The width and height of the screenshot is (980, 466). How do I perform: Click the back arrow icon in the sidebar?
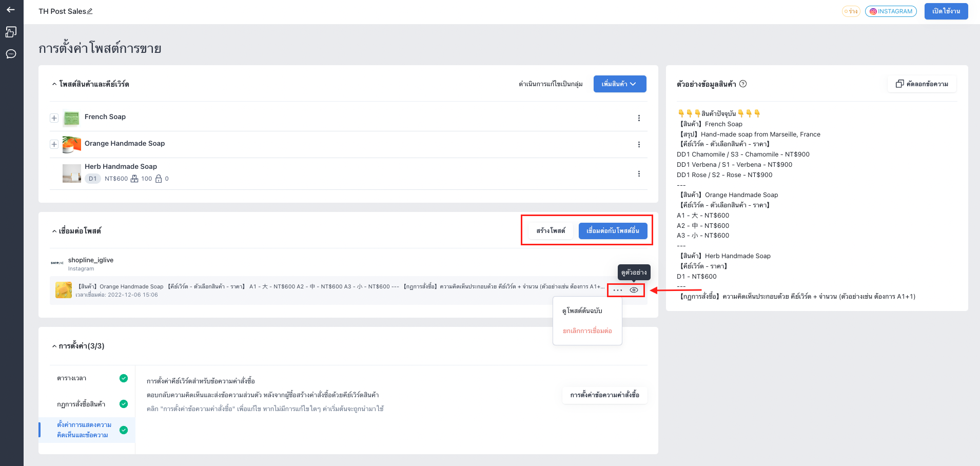[11, 10]
